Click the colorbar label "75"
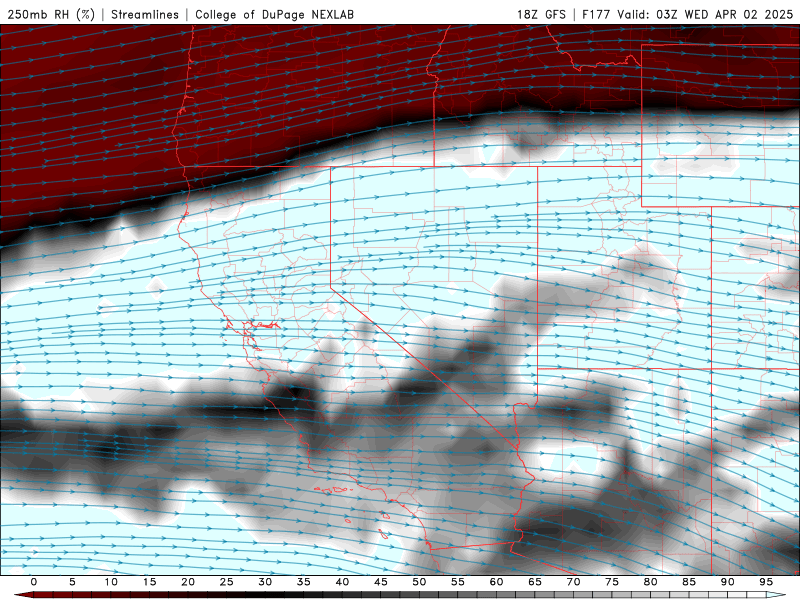800x600 pixels. [x=612, y=582]
